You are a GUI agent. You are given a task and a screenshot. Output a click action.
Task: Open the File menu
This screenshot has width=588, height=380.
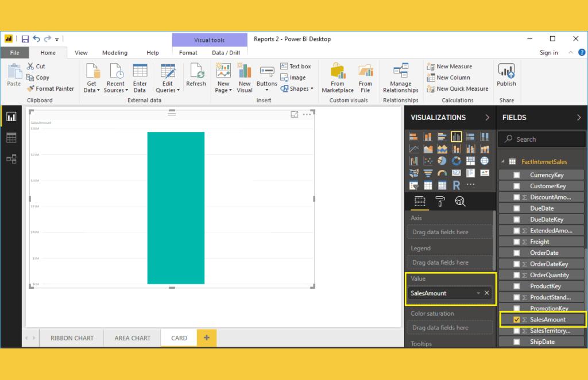tap(14, 53)
